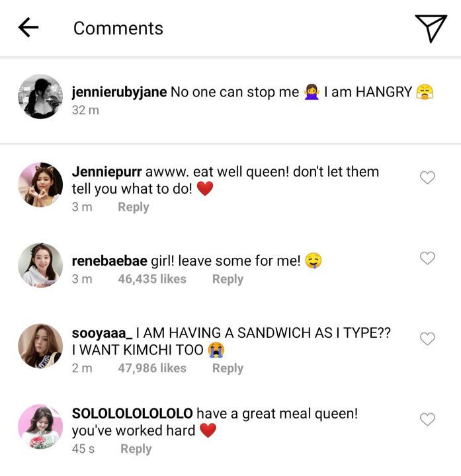Like sooyaaa_'s sandwich comment heart

click(x=428, y=338)
